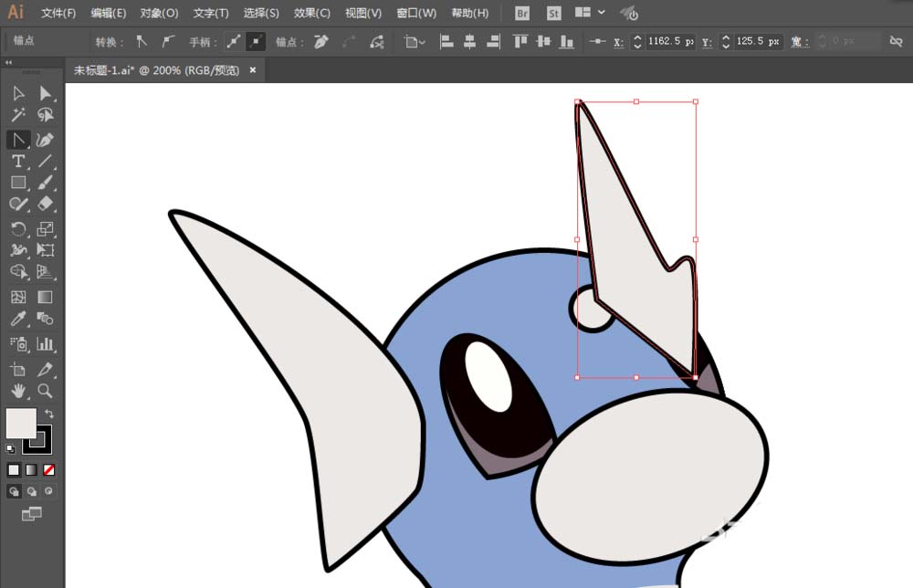The image size is (913, 588).
Task: Choose the Slice tool
Action: (45, 369)
